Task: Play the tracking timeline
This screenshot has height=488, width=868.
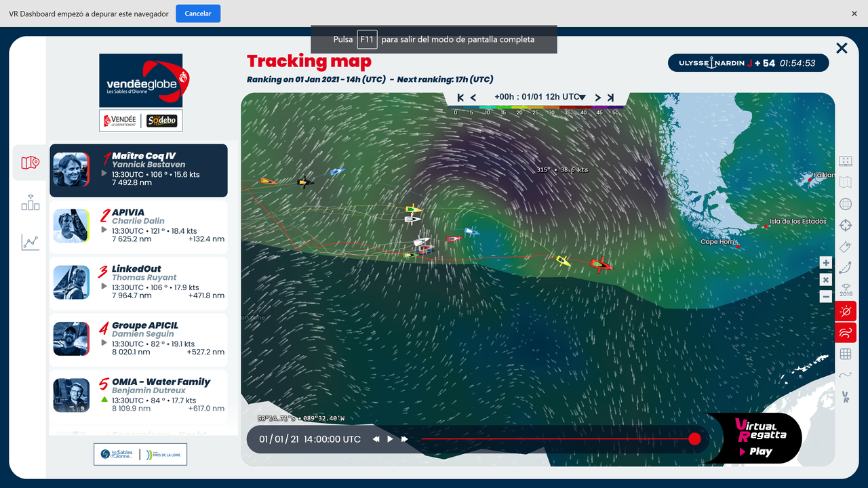Action: (x=390, y=439)
